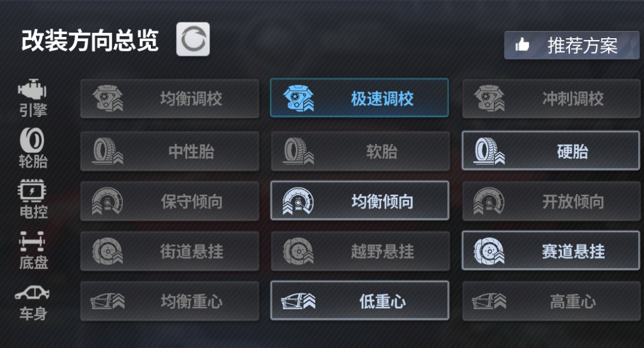Viewport: 644px width, 348px height.
Task: Choose the 软胎 soft tire option
Action: (x=360, y=151)
